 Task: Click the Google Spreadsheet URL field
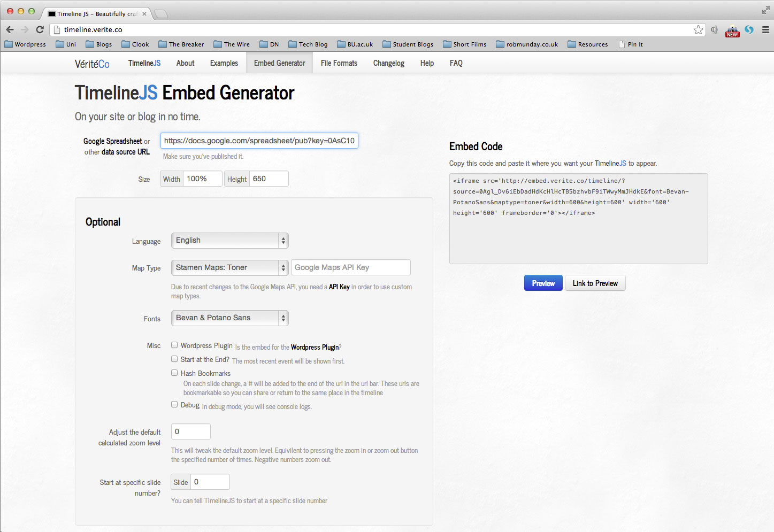[259, 141]
